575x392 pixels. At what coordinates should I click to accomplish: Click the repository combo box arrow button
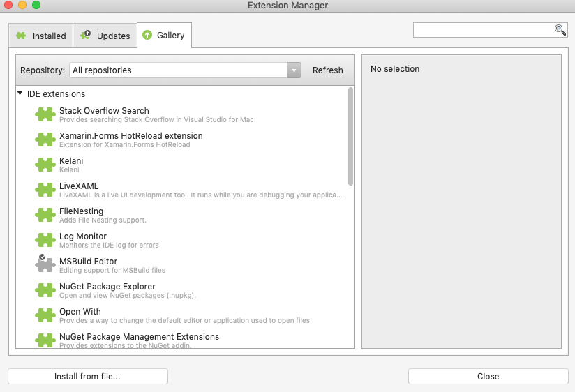294,70
